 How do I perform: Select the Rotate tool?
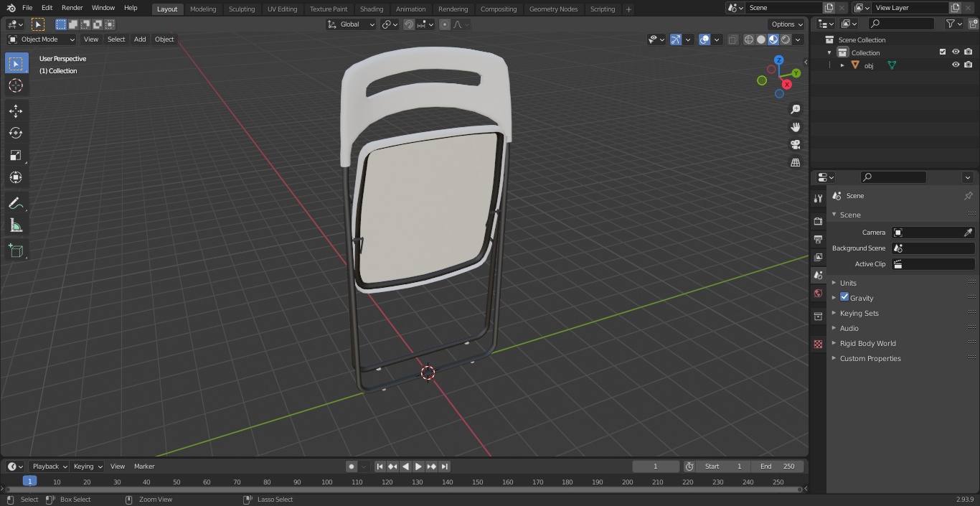point(16,133)
